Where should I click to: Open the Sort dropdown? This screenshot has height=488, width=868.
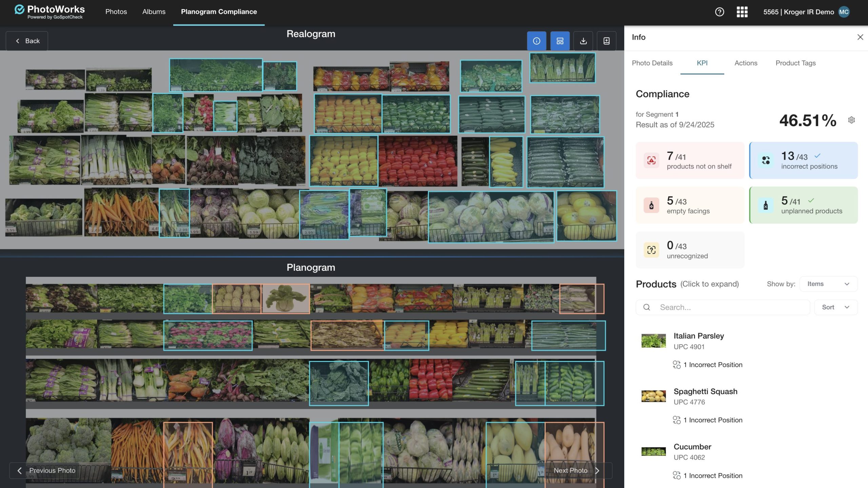click(835, 307)
